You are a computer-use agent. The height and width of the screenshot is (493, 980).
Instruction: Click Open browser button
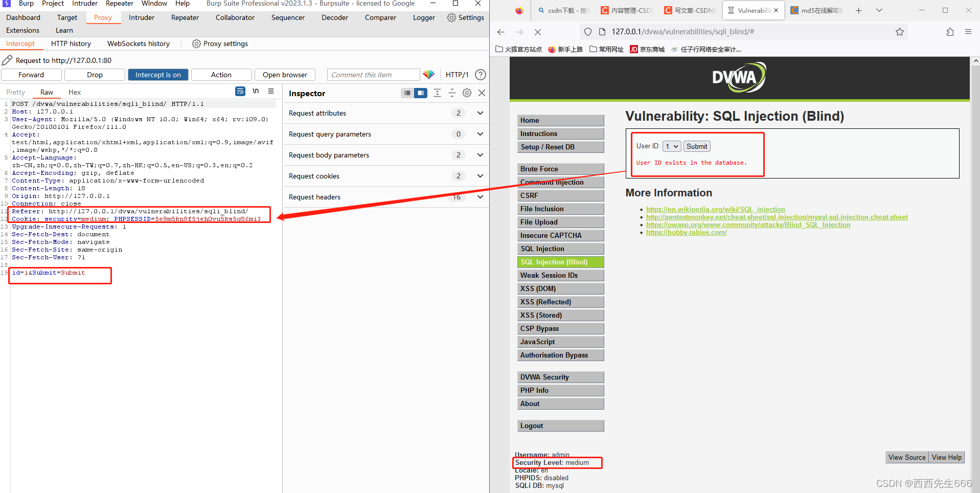pos(285,75)
